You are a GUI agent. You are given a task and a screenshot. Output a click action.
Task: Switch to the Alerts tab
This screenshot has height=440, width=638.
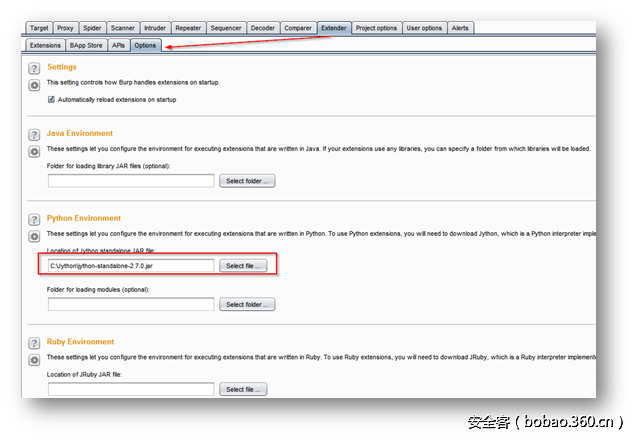(x=460, y=28)
